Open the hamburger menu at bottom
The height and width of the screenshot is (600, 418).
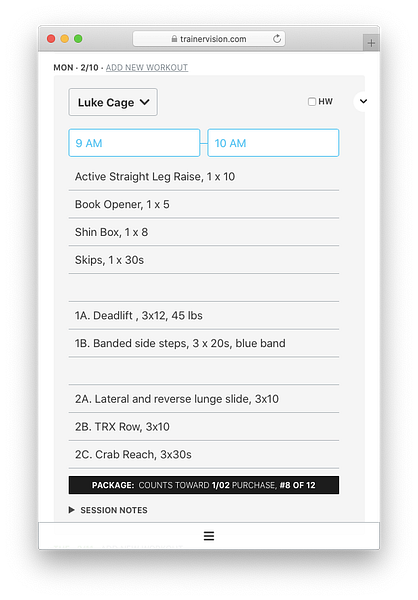click(209, 536)
